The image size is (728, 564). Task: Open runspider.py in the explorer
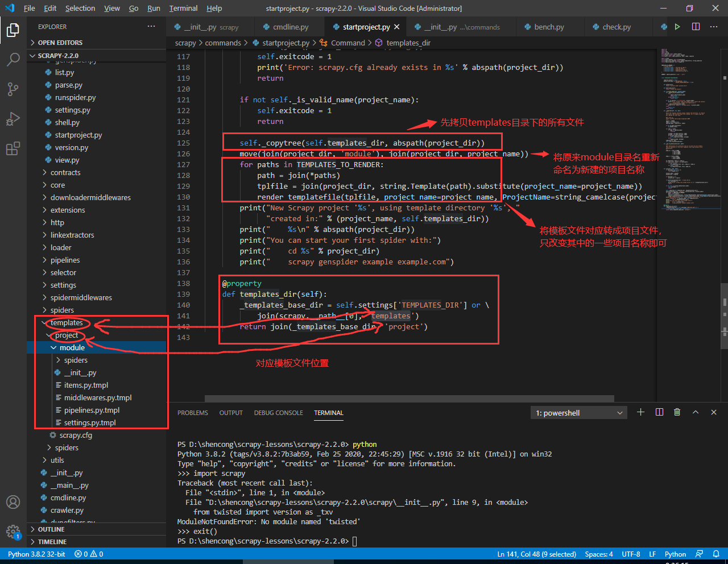[75, 97]
